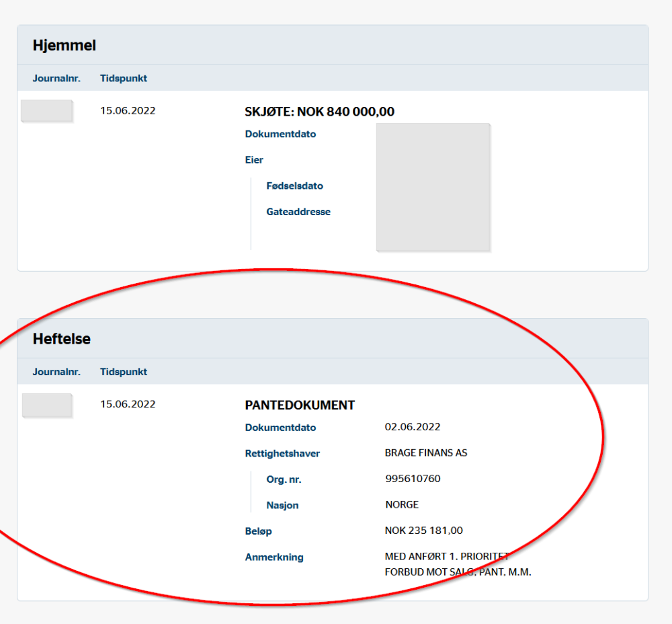Click the Heftelse section heading
This screenshot has width=672, height=624.
click(x=62, y=339)
